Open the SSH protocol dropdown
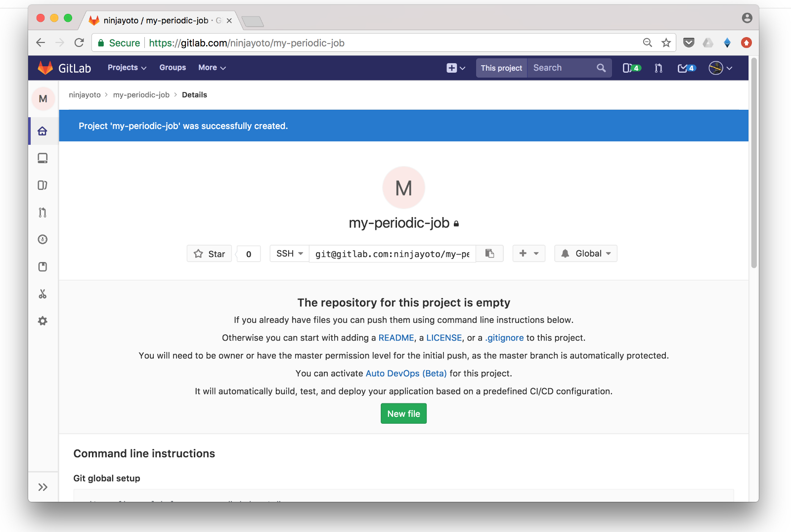The image size is (791, 532). coord(290,254)
